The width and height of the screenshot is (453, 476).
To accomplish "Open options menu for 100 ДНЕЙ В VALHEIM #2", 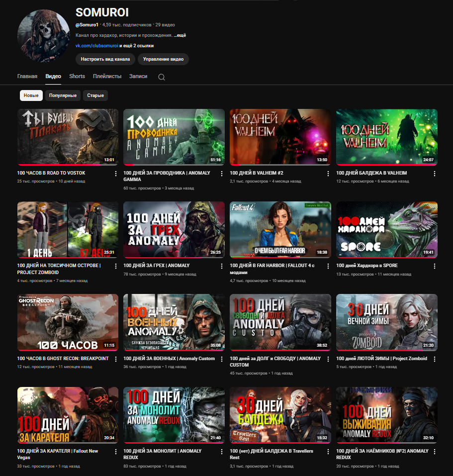I will tap(328, 173).
